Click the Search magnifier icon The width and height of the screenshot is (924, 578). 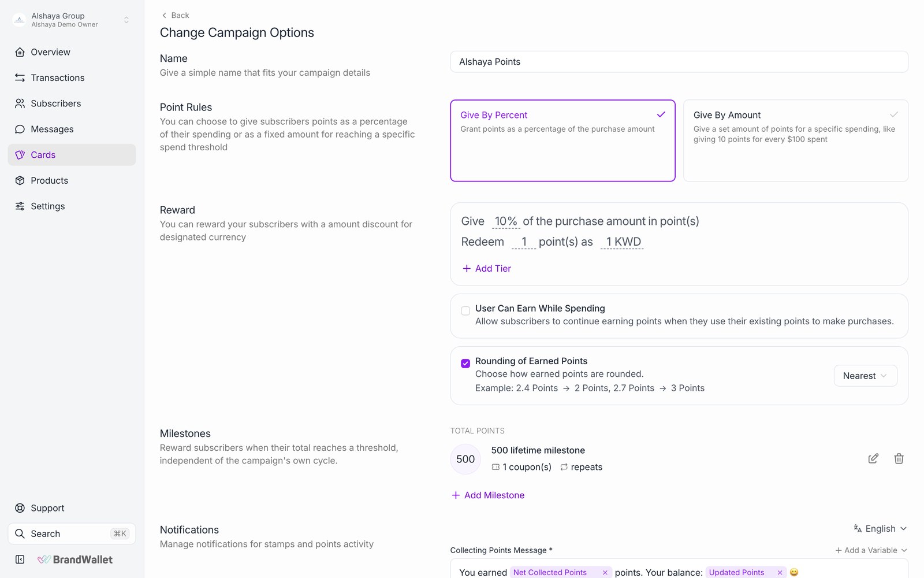click(20, 533)
